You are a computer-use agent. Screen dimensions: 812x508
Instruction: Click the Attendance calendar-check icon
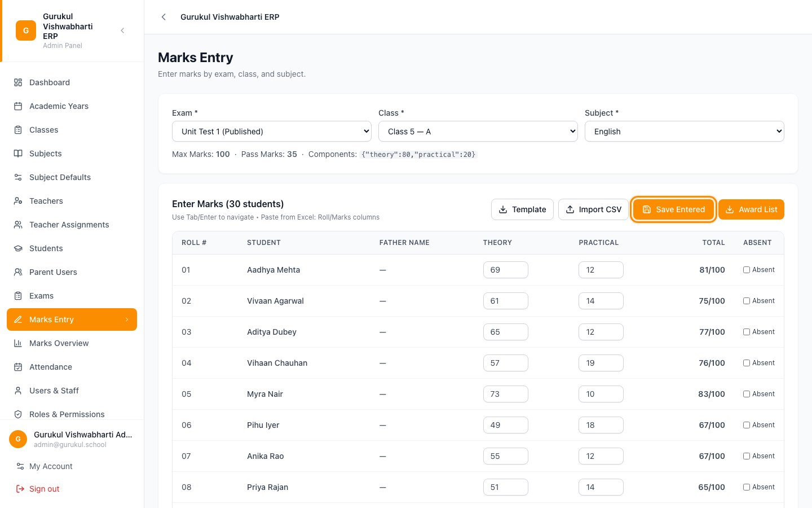tap(18, 367)
